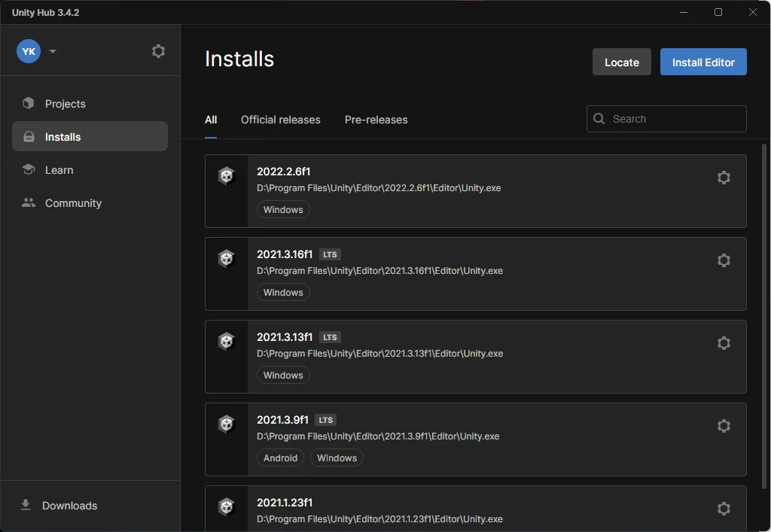
Task: Open the Learn section
Action: tap(90, 170)
